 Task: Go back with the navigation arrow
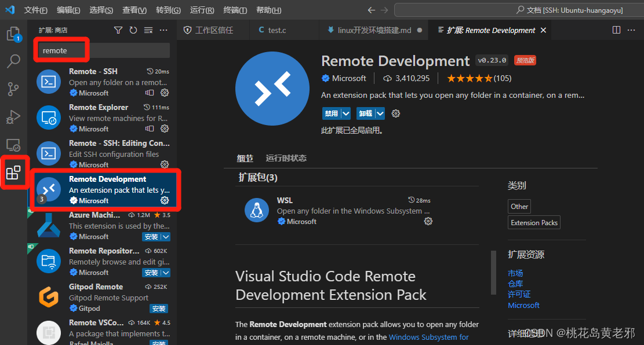coord(372,10)
